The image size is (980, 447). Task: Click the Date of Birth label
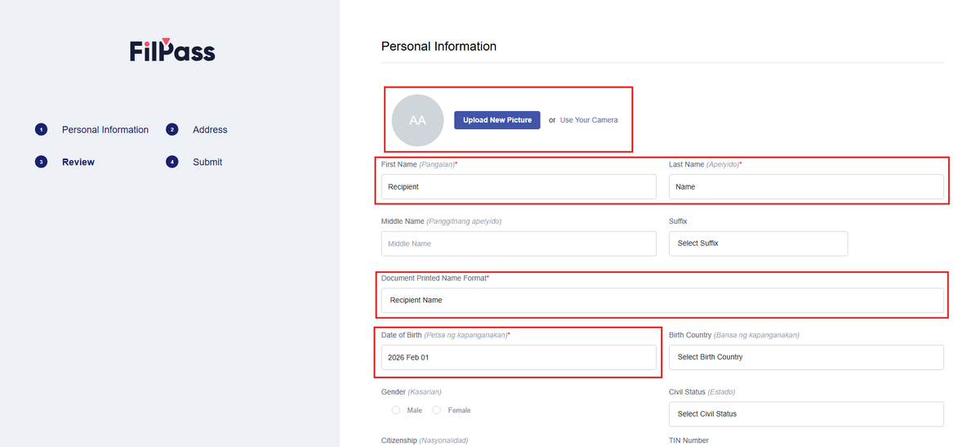445,335
